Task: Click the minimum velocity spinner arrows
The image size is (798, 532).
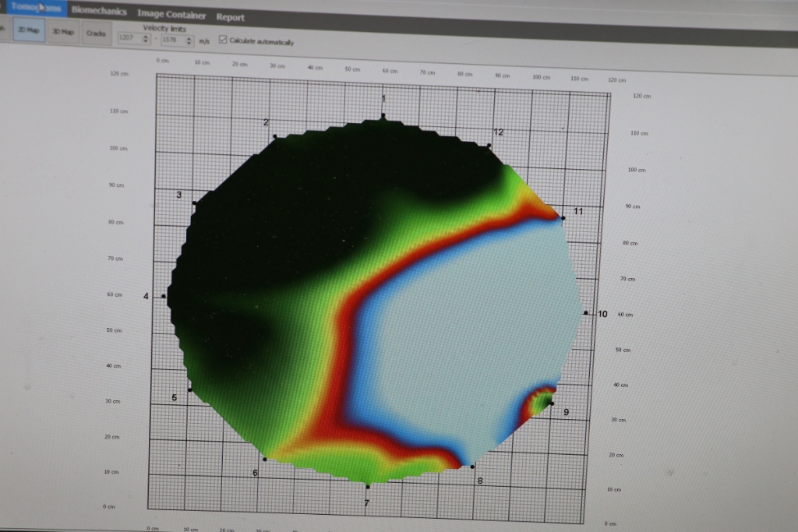Action: (x=146, y=38)
